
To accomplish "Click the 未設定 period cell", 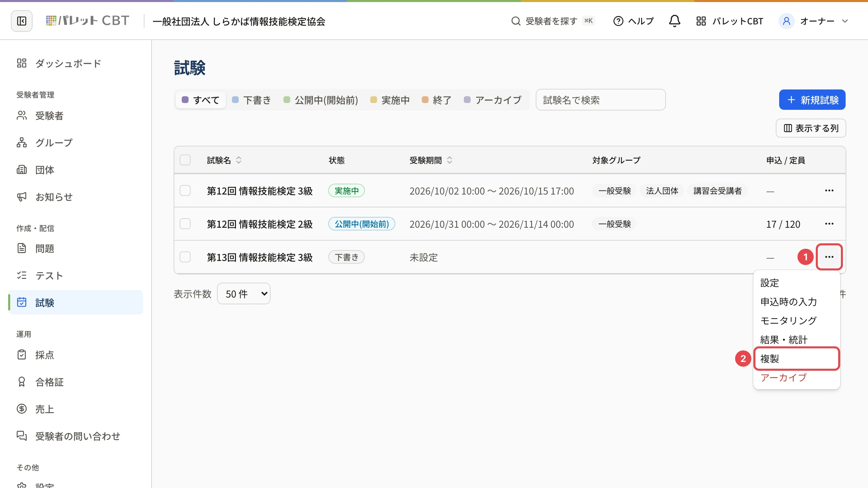I will pyautogui.click(x=423, y=257).
